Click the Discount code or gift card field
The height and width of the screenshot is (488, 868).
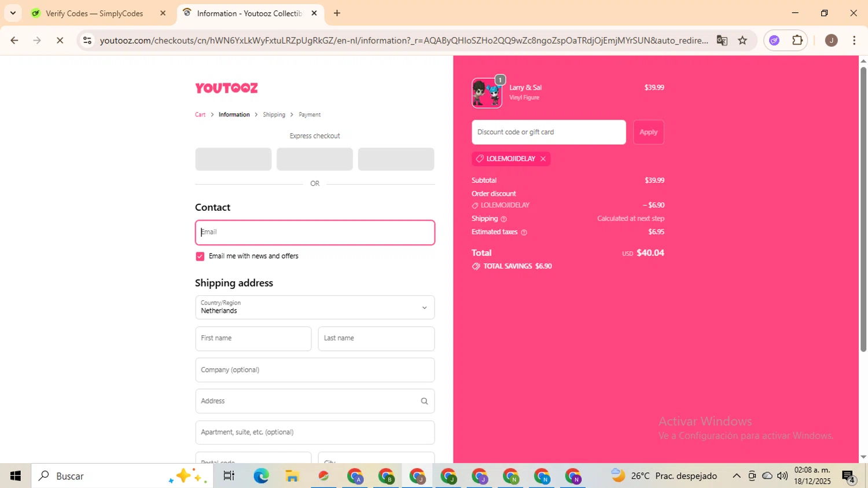pos(549,132)
